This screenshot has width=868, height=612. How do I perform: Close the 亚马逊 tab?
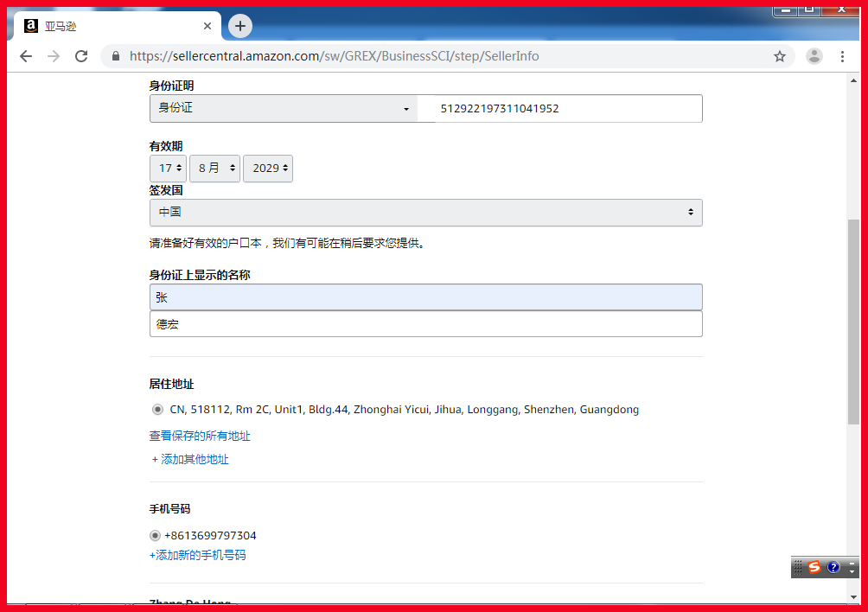tap(207, 26)
